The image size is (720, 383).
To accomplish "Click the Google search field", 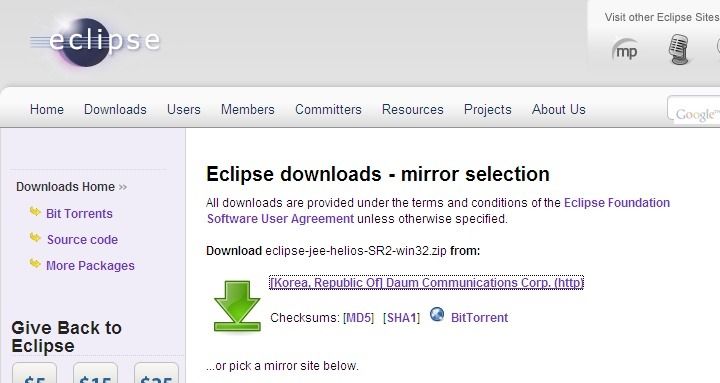I will point(694,109).
